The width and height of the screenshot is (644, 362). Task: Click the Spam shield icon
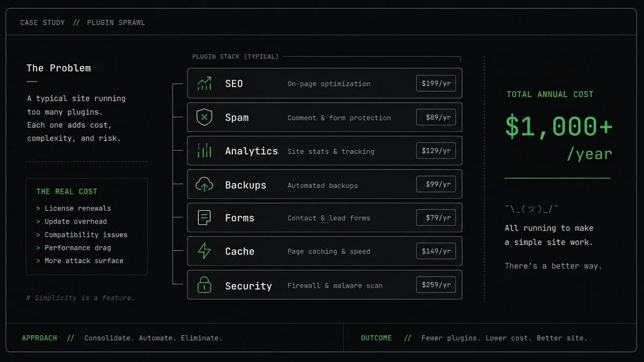click(x=204, y=117)
